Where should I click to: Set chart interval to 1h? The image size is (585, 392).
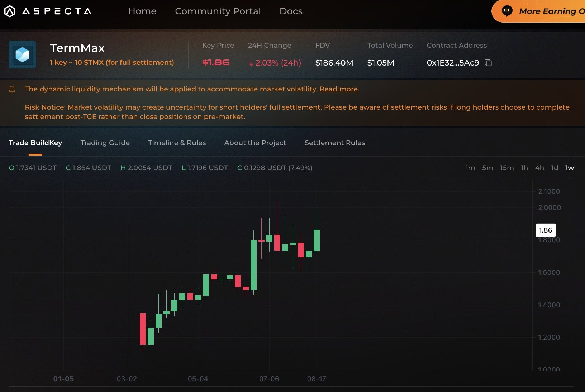[524, 168]
